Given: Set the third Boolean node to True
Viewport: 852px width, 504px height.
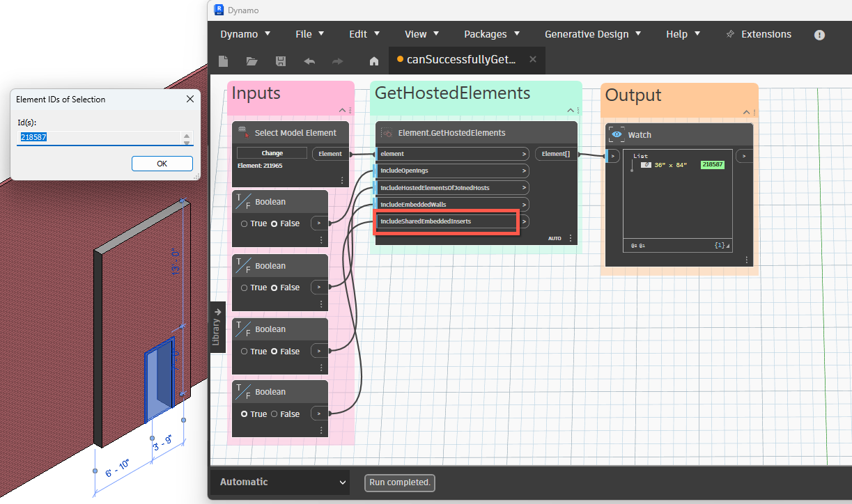Looking at the screenshot, I should click(x=245, y=352).
